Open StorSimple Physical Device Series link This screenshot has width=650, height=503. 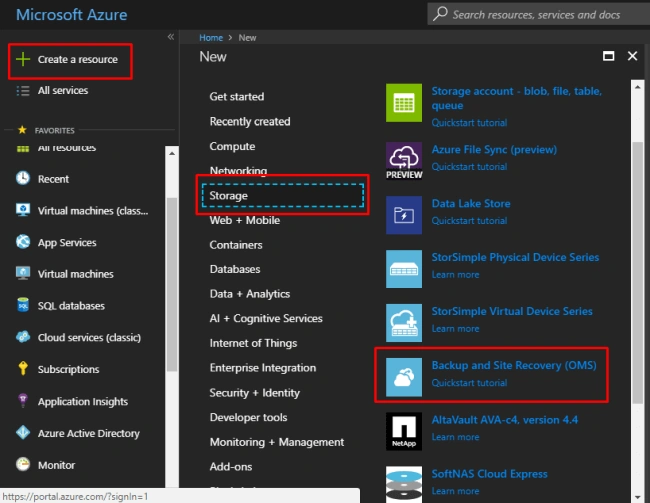[x=515, y=258]
